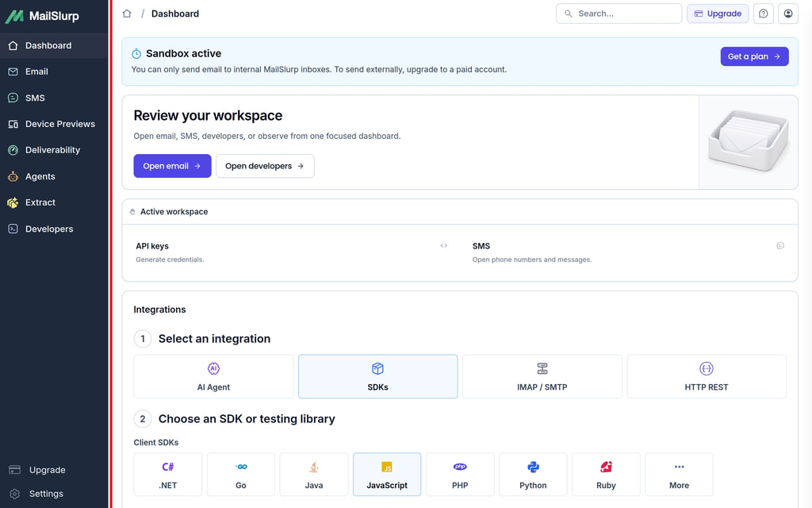Click the Open email button
The width and height of the screenshot is (812, 508).
point(172,166)
